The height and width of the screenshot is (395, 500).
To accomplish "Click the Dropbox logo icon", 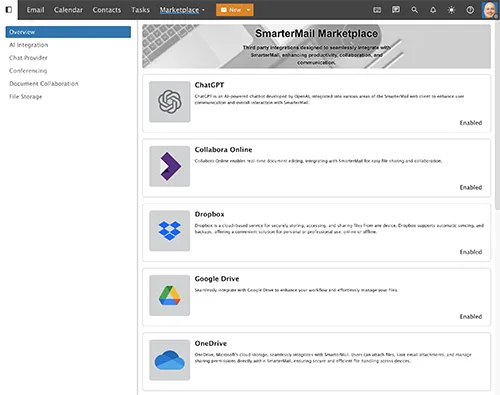I will (170, 231).
